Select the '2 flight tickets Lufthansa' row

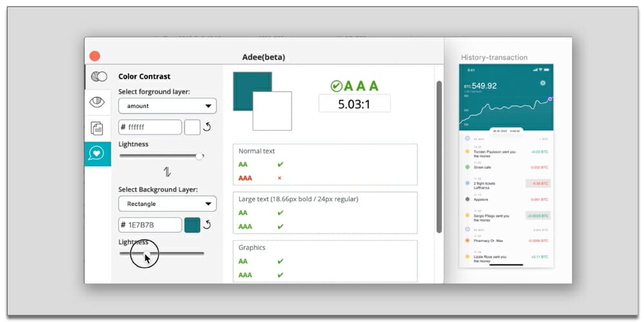[x=506, y=184]
